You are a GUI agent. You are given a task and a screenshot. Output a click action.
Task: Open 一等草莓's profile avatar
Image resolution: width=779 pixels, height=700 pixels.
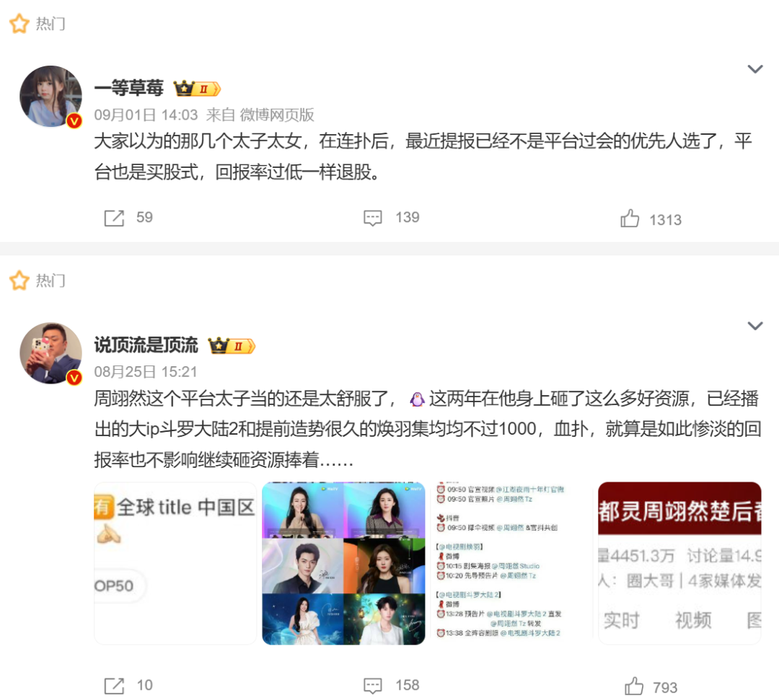coord(50,97)
